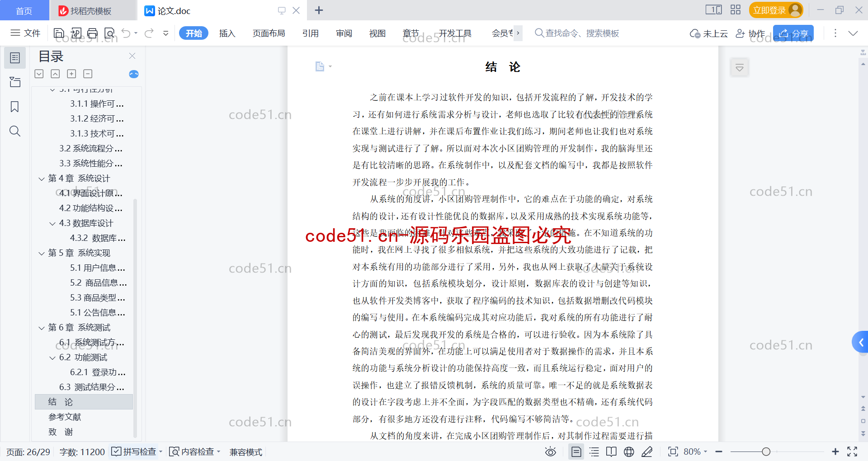Click the 立即登录 login button
Viewport: 868px width, 461px height.
click(x=776, y=10)
